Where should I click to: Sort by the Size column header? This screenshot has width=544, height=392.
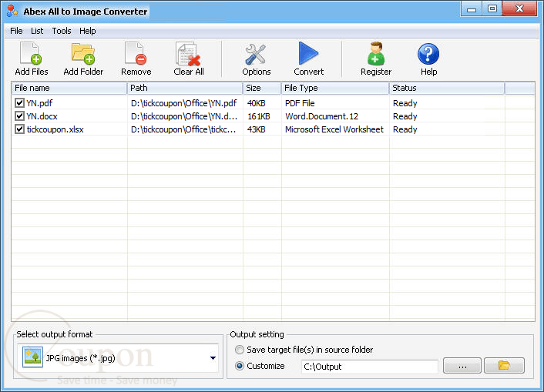(262, 88)
